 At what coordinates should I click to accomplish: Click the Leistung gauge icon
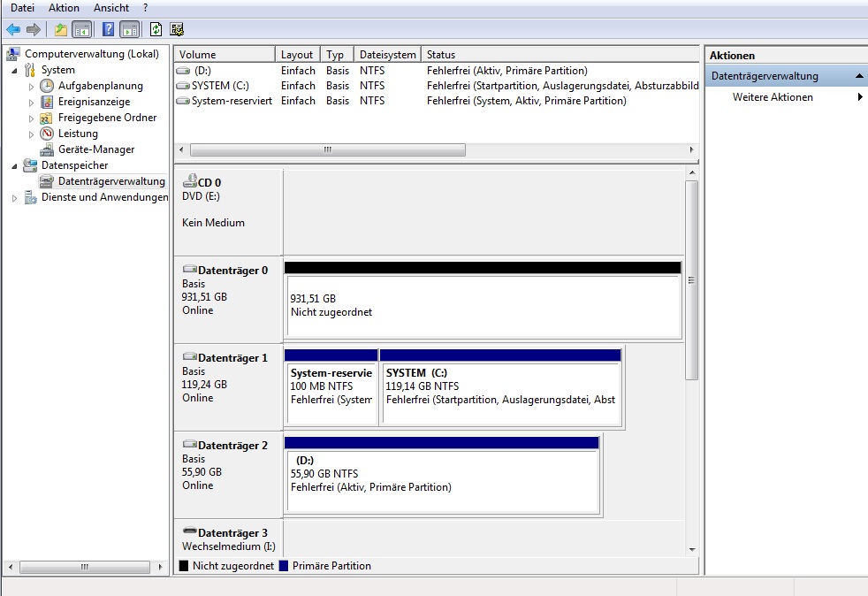point(47,134)
